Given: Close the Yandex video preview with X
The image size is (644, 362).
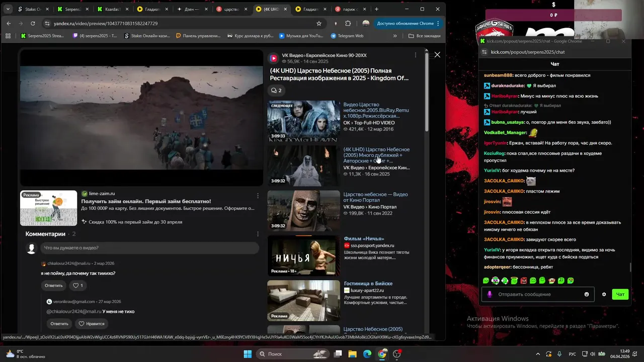Looking at the screenshot, I should (437, 54).
